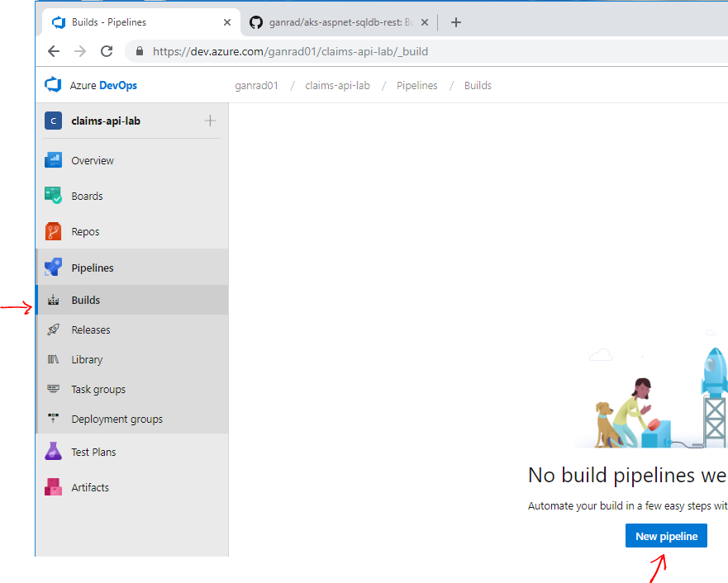Open the Test Plans flask icon
This screenshot has width=728, height=583.
(x=53, y=451)
